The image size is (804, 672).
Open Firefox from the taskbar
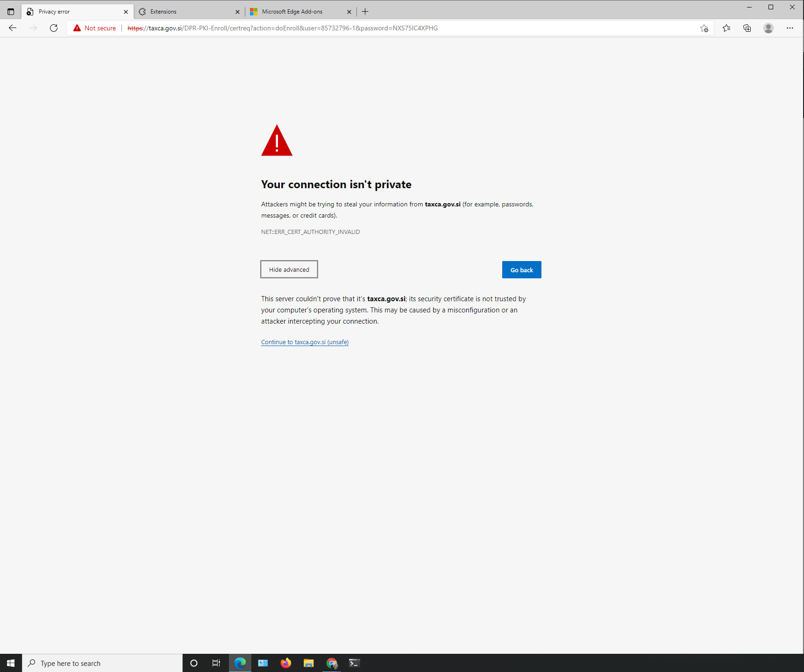(x=286, y=663)
